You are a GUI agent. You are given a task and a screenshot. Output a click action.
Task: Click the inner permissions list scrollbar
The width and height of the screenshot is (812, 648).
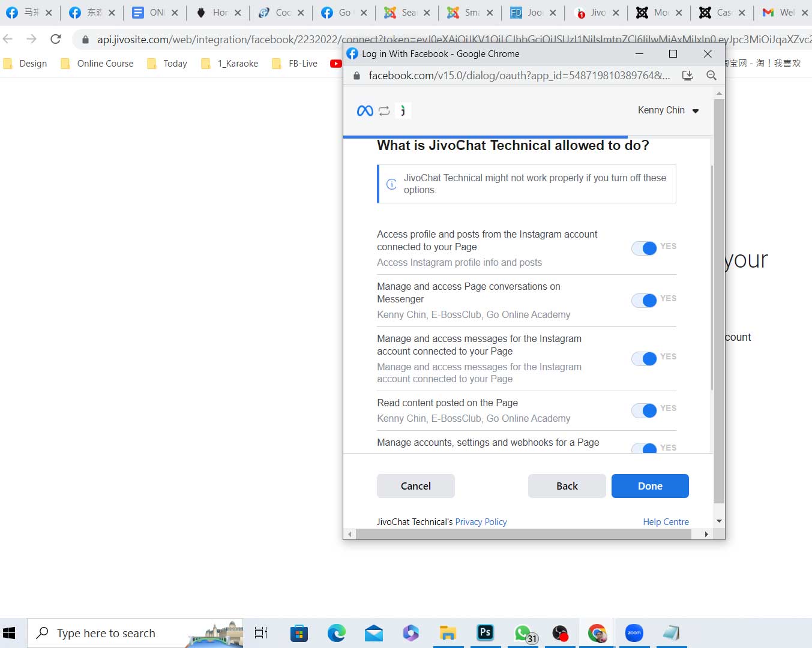point(712,278)
